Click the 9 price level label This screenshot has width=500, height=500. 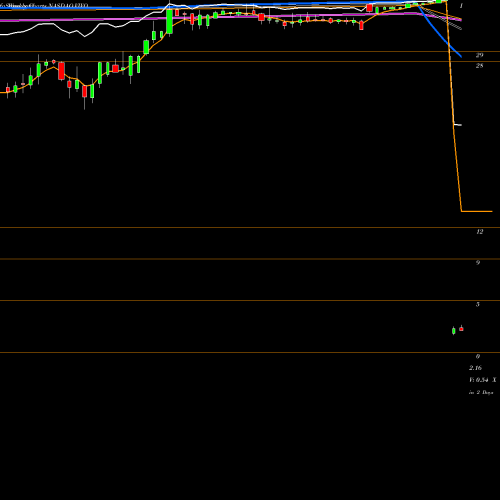click(x=478, y=263)
